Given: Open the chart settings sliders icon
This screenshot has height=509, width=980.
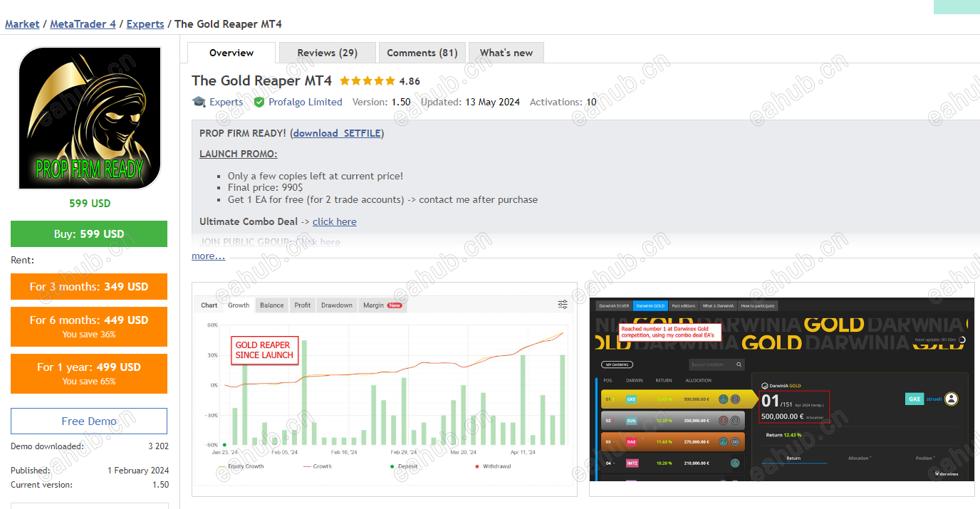Looking at the screenshot, I should [x=563, y=305].
